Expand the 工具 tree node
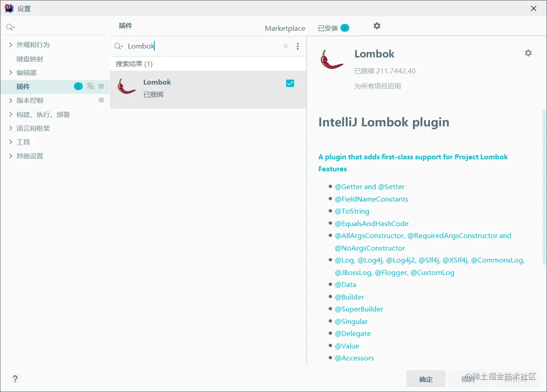This screenshot has width=547, height=392. tap(11, 142)
